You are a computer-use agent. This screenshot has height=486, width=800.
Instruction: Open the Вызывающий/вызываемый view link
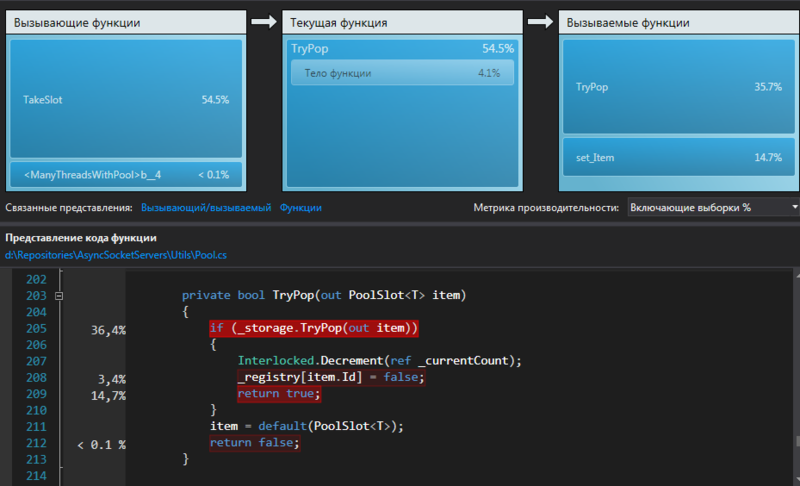(205, 207)
